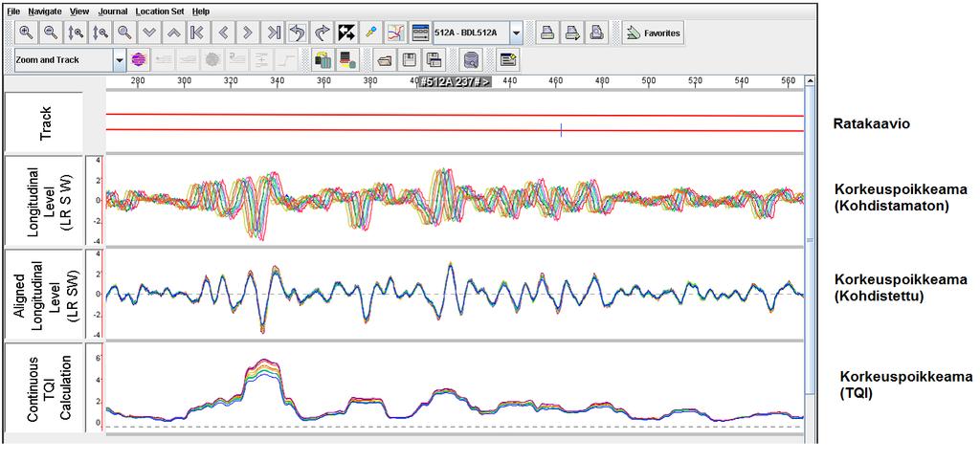Image resolution: width=980 pixels, height=462 pixels.
Task: Click the notes list edit icon
Action: 507,60
